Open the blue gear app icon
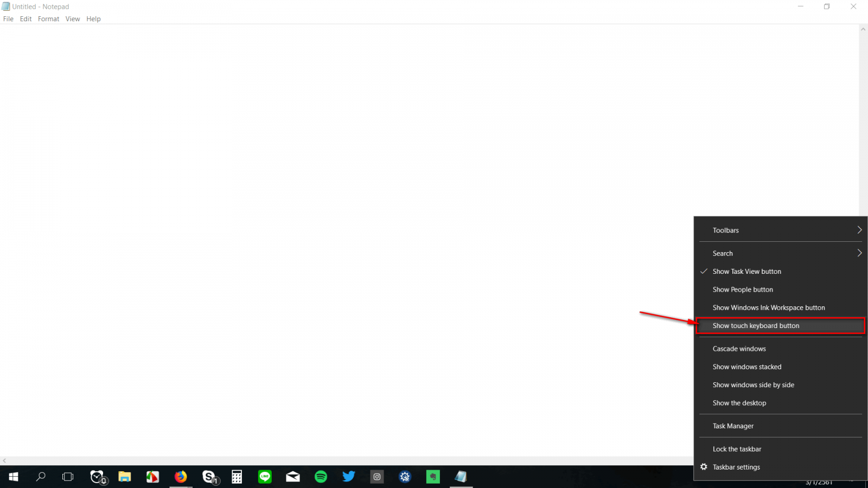This screenshot has height=488, width=868. (x=405, y=477)
